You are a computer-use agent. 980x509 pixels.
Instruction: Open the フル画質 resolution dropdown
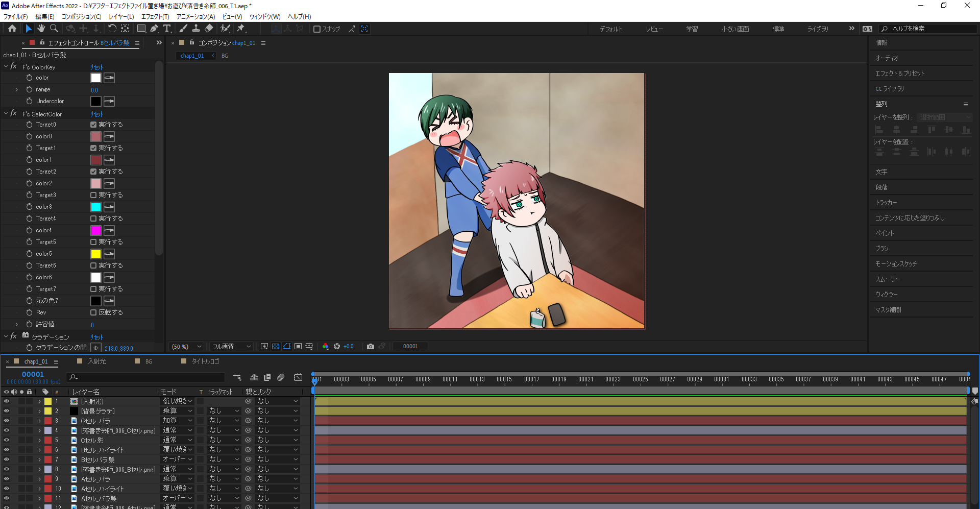coord(232,346)
